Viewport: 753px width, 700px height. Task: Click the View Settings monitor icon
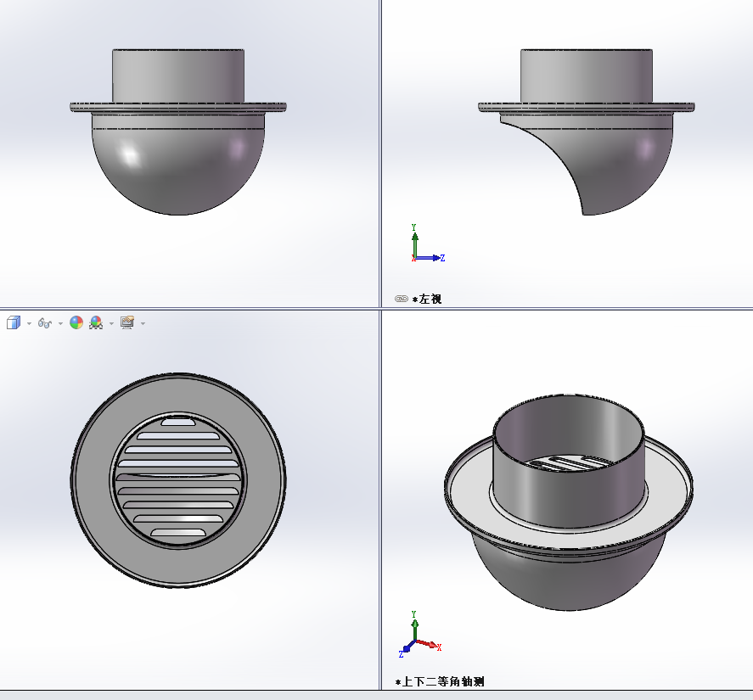pos(127,322)
